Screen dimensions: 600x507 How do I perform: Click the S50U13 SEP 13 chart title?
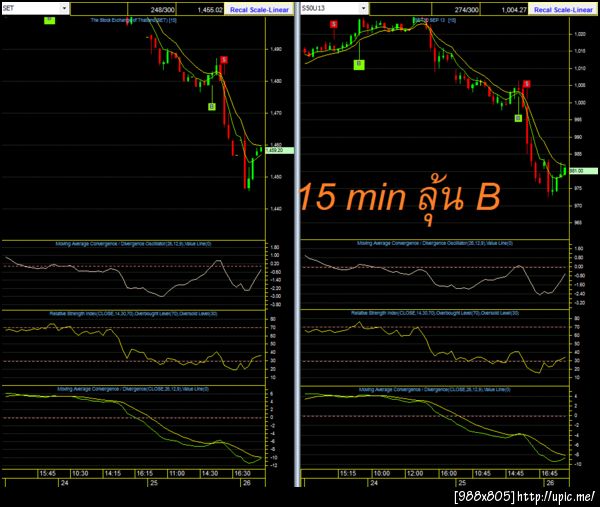(435, 20)
